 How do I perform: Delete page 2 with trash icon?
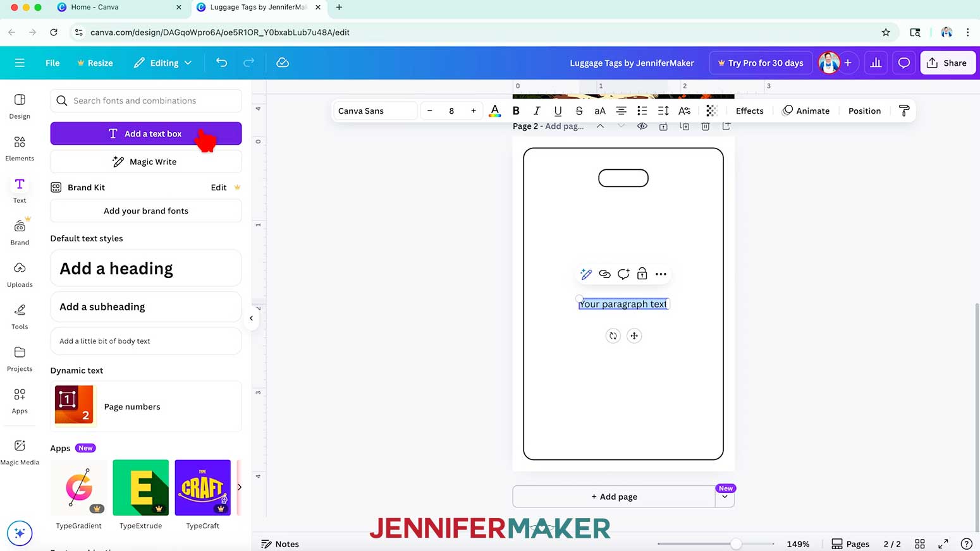tap(706, 126)
